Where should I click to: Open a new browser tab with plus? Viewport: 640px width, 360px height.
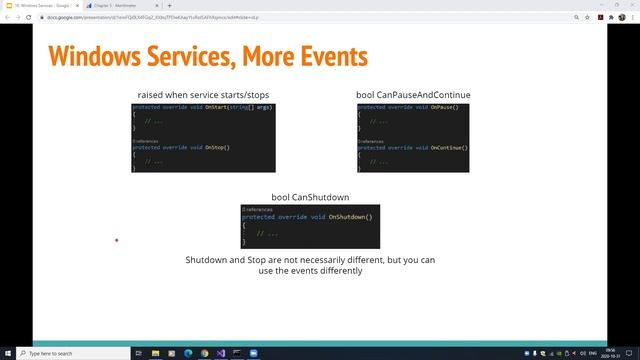[169, 6]
